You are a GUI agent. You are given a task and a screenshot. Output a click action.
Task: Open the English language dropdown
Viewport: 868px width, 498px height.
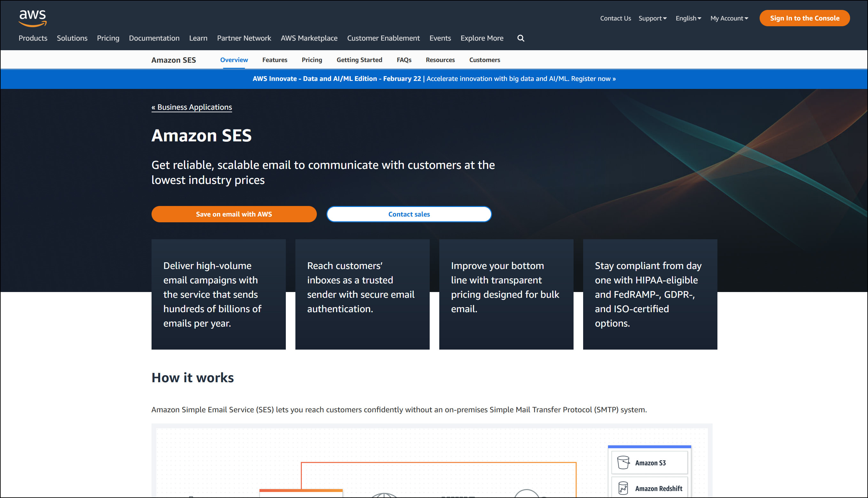[688, 18]
